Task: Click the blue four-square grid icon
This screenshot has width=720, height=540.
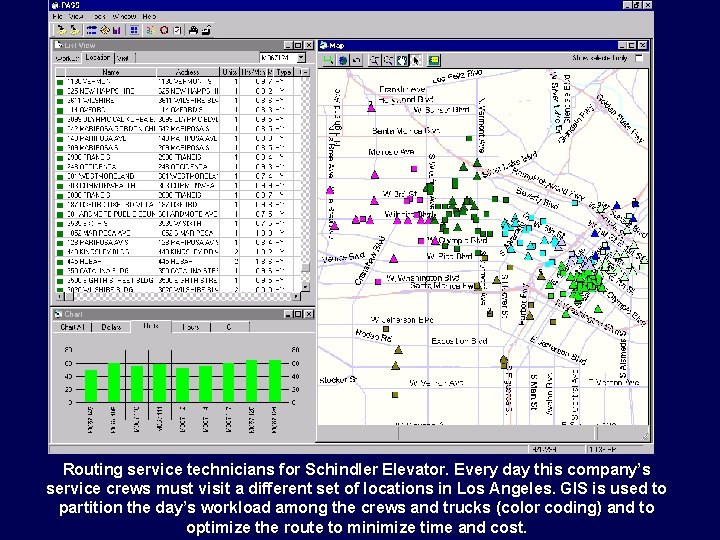Action: (134, 30)
